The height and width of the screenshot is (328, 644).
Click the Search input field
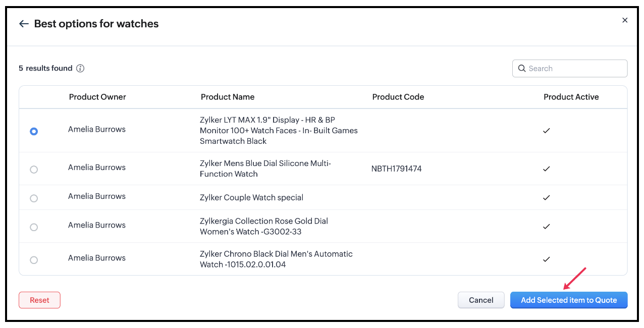pyautogui.click(x=575, y=69)
